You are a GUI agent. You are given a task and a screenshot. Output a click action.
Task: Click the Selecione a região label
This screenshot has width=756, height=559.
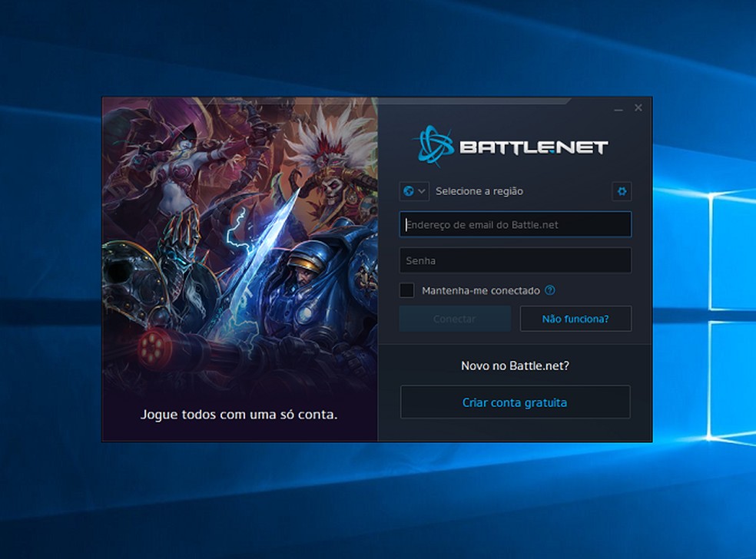coord(479,191)
